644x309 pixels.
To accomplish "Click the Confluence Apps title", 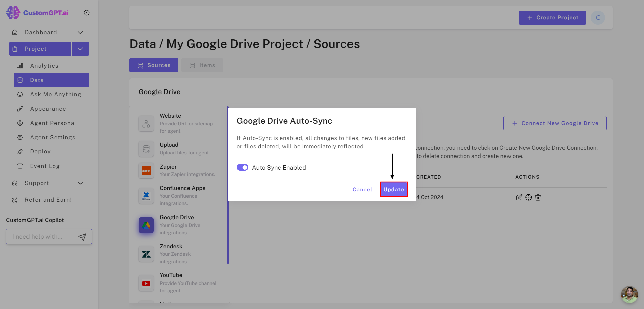I will tap(182, 188).
